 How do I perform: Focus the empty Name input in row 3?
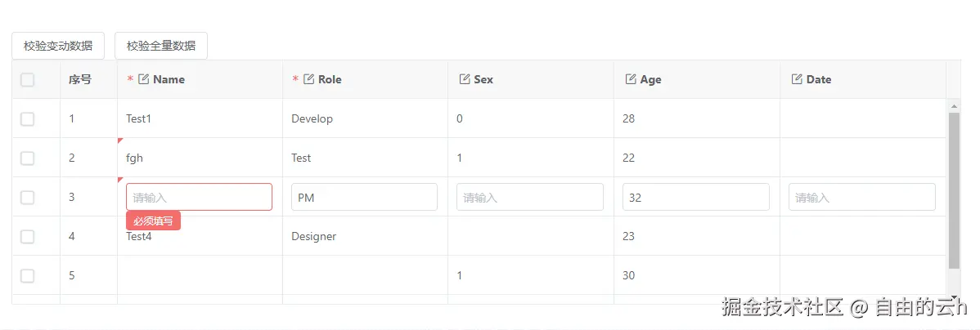(x=199, y=197)
